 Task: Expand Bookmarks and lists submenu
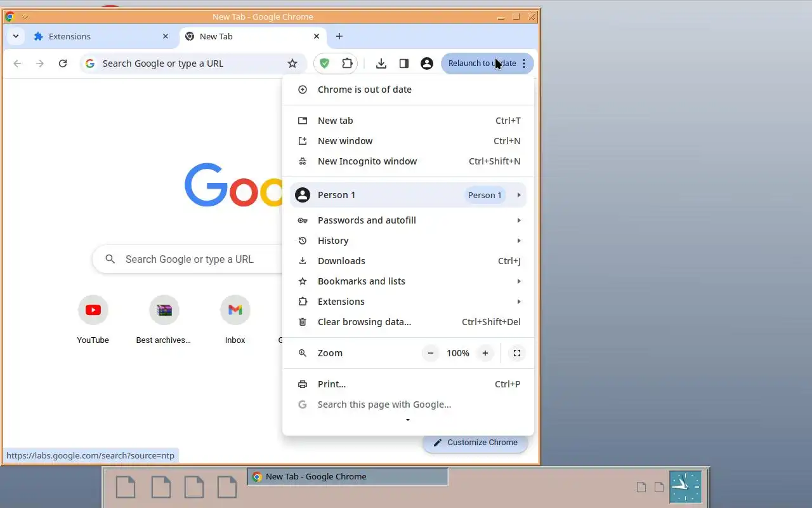(408, 281)
